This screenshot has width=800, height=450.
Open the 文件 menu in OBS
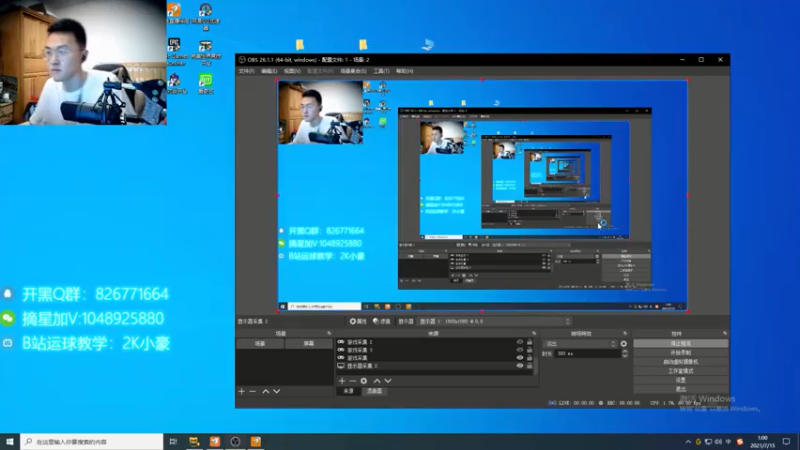click(246, 71)
